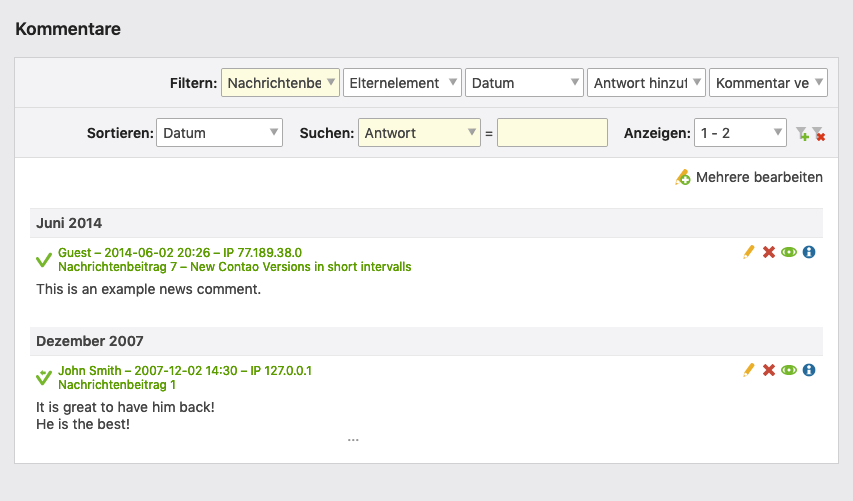Apply filters with the green plus funnel icon
Image resolution: width=853 pixels, height=501 pixels.
802,133
